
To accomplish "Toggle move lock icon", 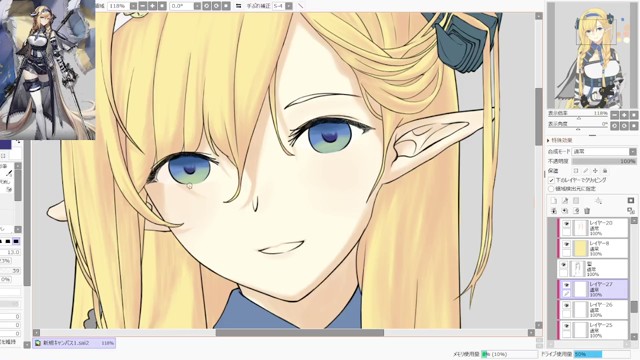I will point(595,171).
